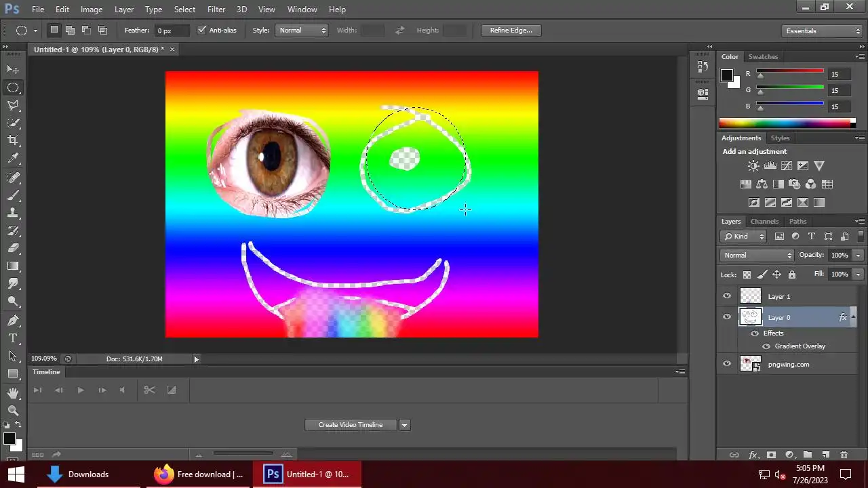Switch to the Styles tab
The height and width of the screenshot is (488, 868).
[780, 138]
